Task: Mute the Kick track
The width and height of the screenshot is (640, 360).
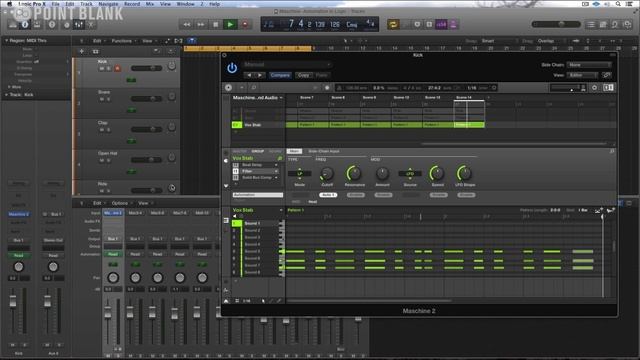Action: tap(102, 69)
